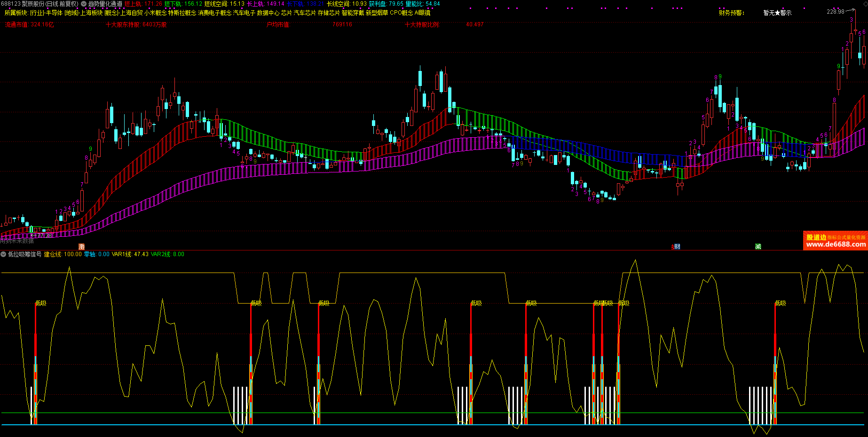Click the 激 event marker icon

[81, 247]
